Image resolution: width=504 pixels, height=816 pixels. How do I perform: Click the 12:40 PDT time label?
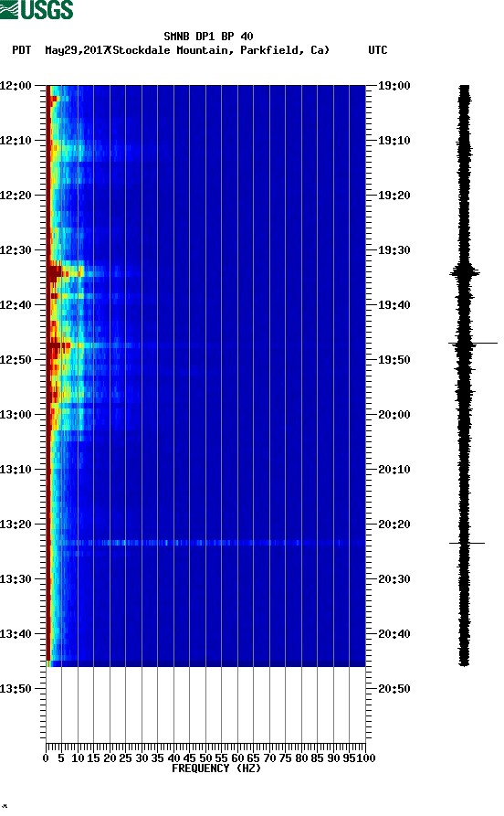click(16, 305)
